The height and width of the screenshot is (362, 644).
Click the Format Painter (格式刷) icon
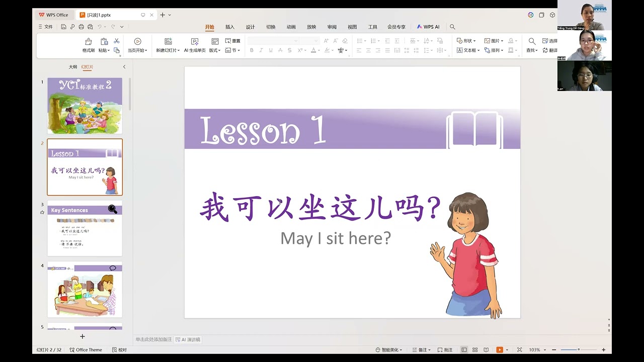coord(89,41)
